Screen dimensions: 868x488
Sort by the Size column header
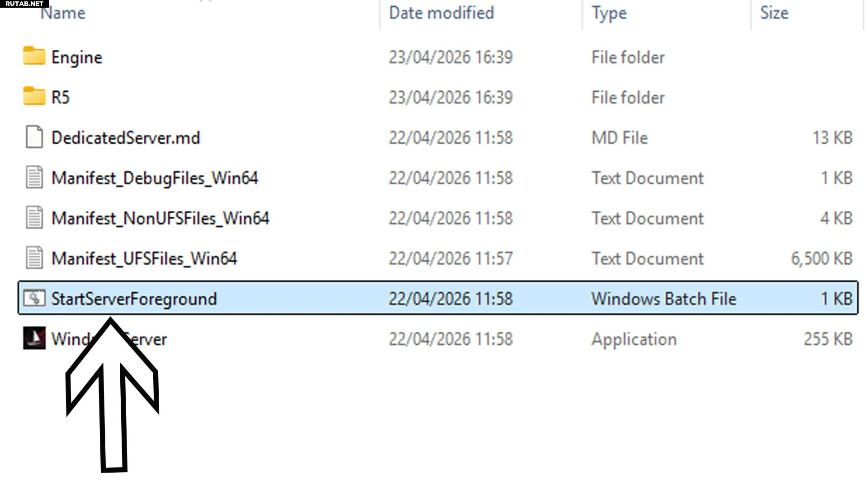coord(774,13)
